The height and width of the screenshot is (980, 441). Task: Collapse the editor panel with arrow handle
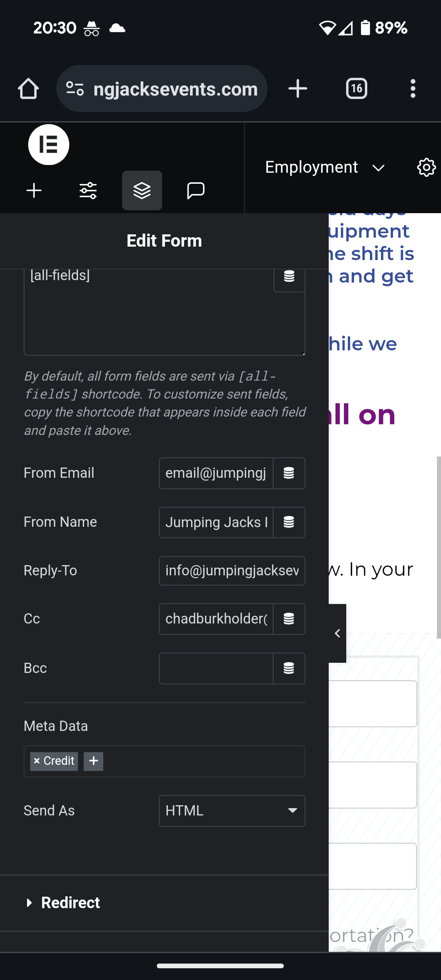[337, 633]
